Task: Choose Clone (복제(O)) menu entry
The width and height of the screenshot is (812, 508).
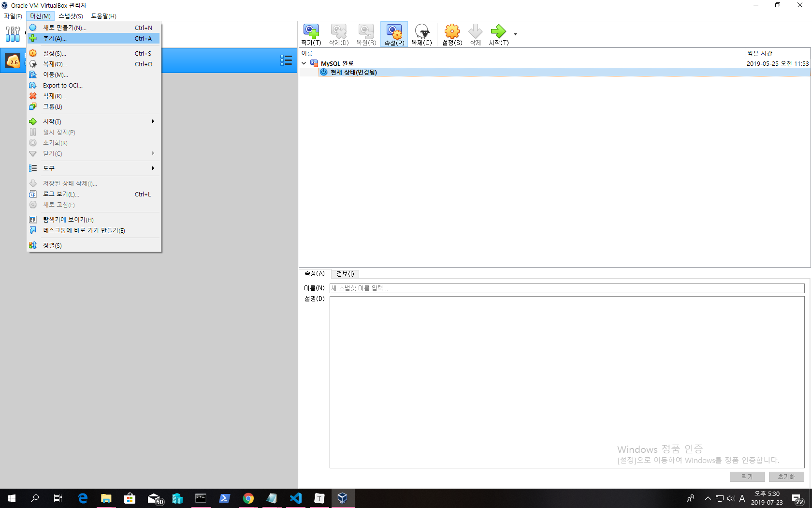Action: pyautogui.click(x=94, y=64)
